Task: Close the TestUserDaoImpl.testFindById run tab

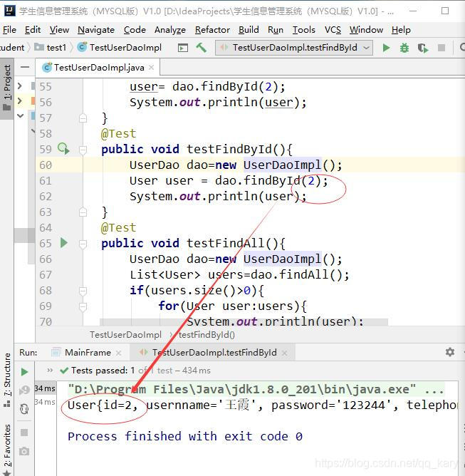Action: 284,353
